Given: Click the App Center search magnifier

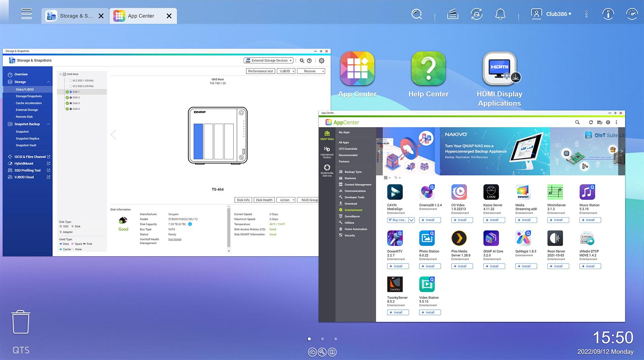Looking at the screenshot, I should [577, 122].
